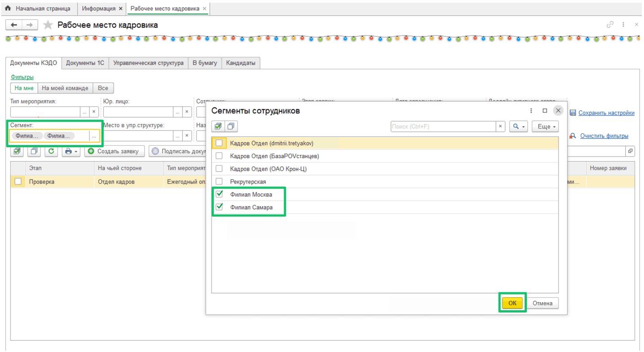Screen dimensions: 644x352
Task: Switch to the Документы 1С tab
Action: (85, 63)
